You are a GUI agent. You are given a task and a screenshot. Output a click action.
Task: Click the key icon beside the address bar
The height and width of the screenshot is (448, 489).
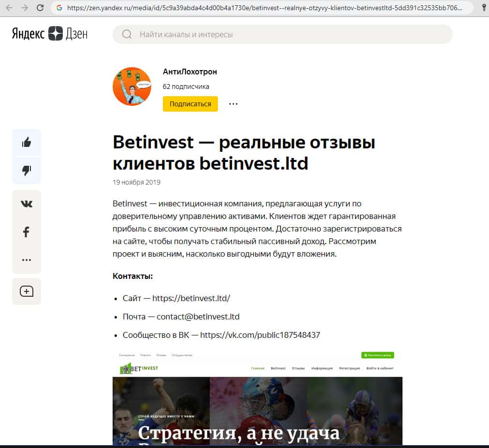click(x=484, y=7)
